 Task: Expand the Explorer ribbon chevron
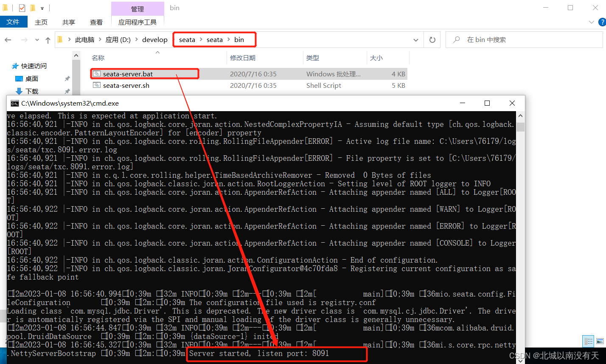592,22
